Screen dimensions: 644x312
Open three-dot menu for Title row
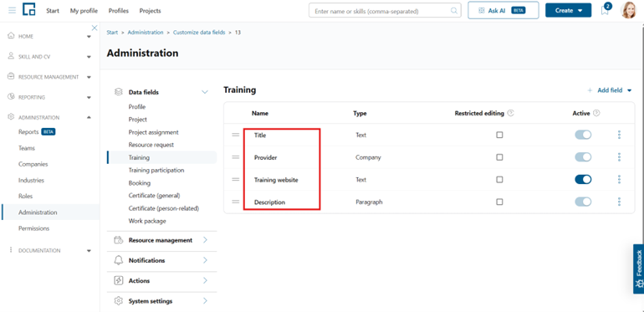[x=619, y=135]
